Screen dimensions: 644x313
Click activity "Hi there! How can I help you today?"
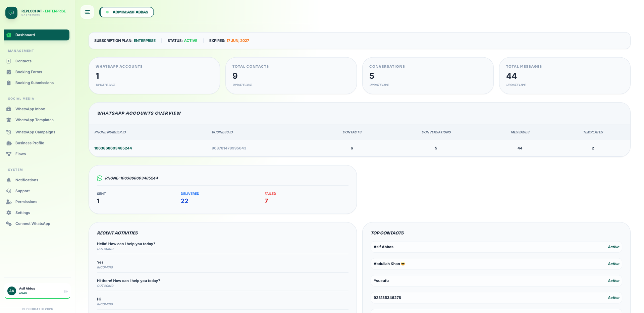click(x=128, y=281)
